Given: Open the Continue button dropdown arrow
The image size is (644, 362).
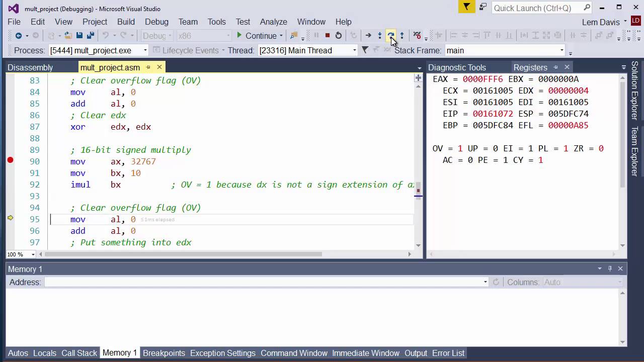Looking at the screenshot, I should pyautogui.click(x=281, y=36).
